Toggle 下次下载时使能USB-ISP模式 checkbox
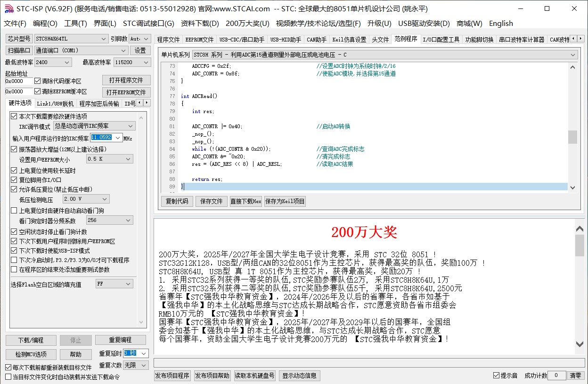This screenshot has width=588, height=384. click(14, 251)
